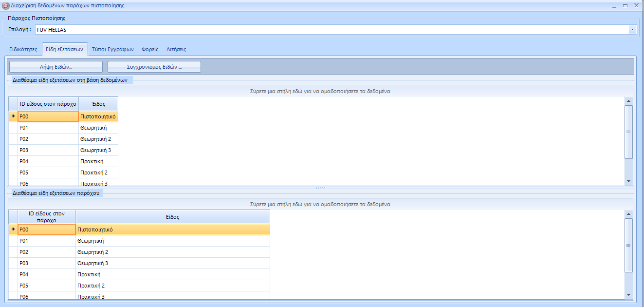This screenshot has width=644, height=307.
Task: Click ID είδους στον πάροχο header in lower grid
Action: (x=47, y=217)
